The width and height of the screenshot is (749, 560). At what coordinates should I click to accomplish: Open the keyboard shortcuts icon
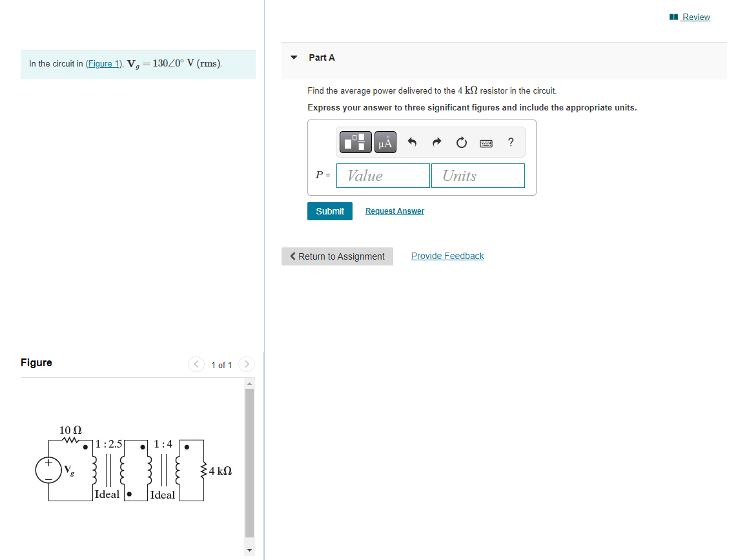pyautogui.click(x=486, y=142)
